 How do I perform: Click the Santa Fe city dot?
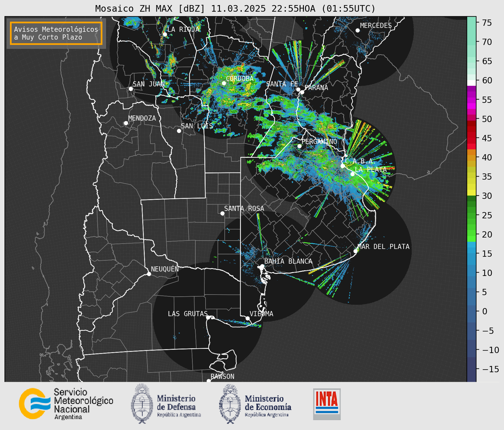[x=298, y=89]
